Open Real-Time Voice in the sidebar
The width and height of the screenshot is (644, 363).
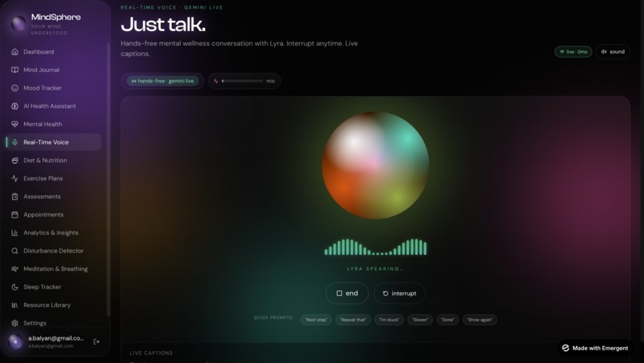pos(54,142)
